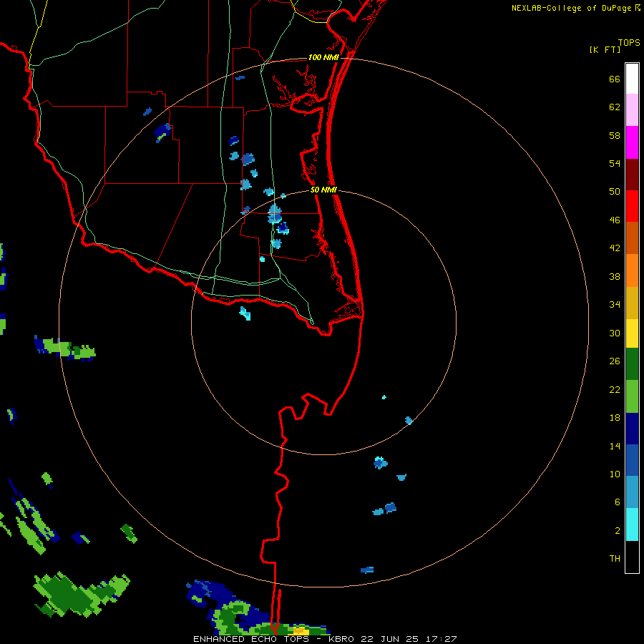Click the "14" legend value
The image size is (644, 644).
coord(615,446)
